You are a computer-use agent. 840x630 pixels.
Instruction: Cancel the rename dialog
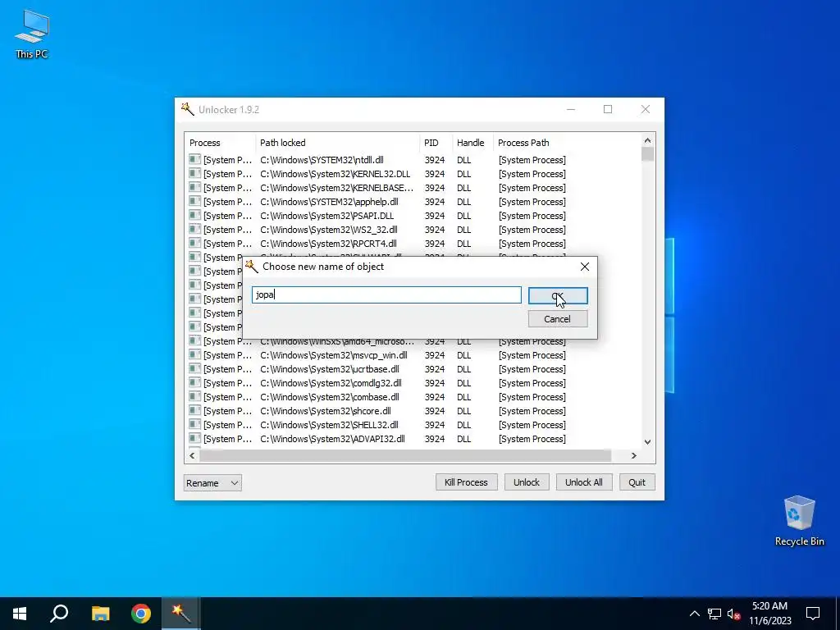click(x=558, y=319)
